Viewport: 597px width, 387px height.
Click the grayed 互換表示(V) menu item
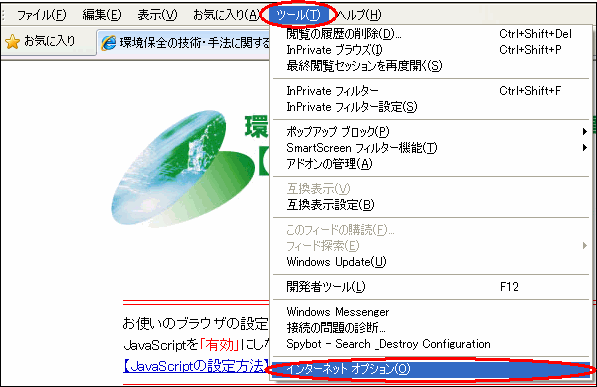click(x=431, y=189)
